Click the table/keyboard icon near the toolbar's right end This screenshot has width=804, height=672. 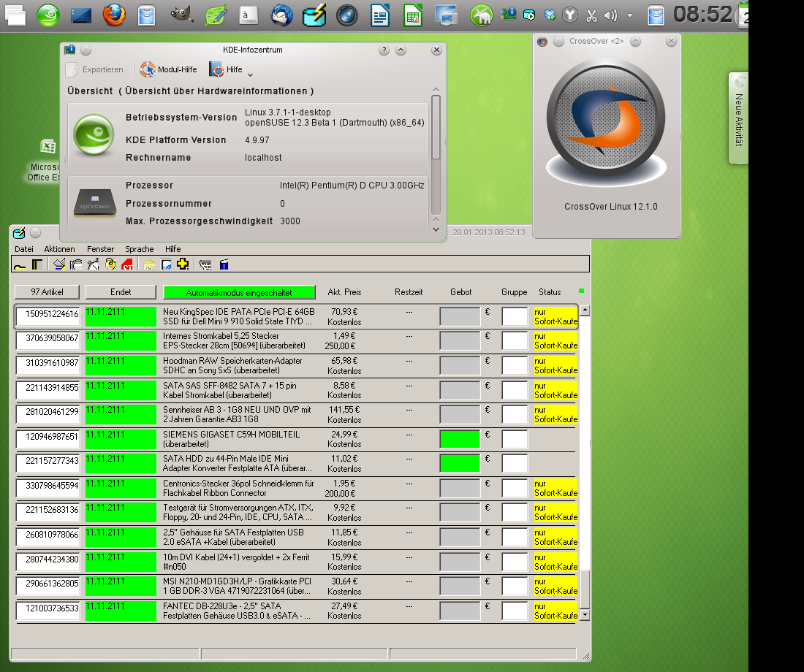click(x=205, y=264)
